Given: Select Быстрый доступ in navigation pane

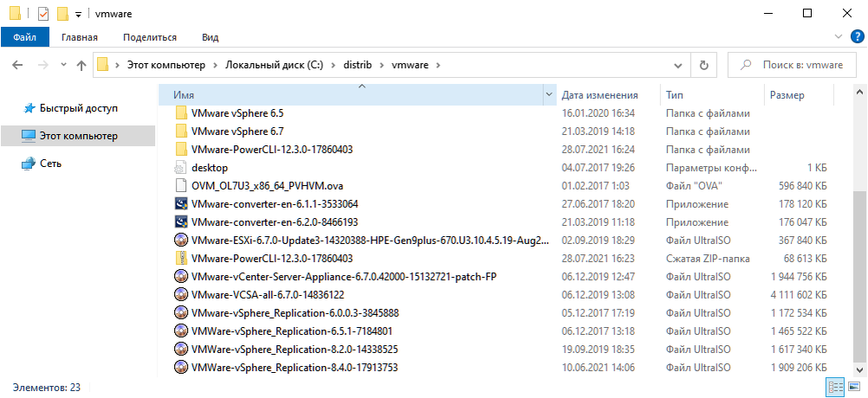Looking at the screenshot, I should coord(79,108).
